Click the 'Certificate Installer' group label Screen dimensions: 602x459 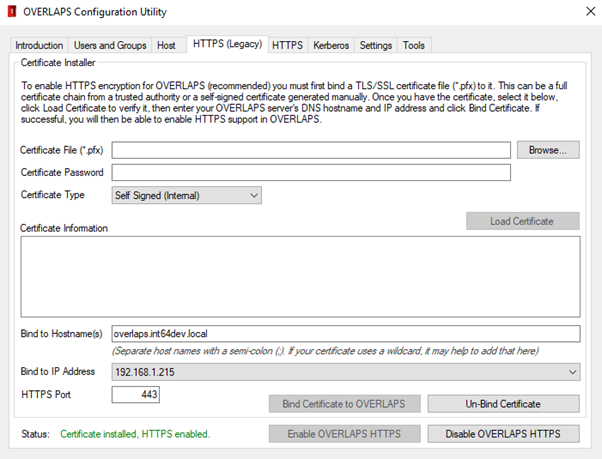58,63
